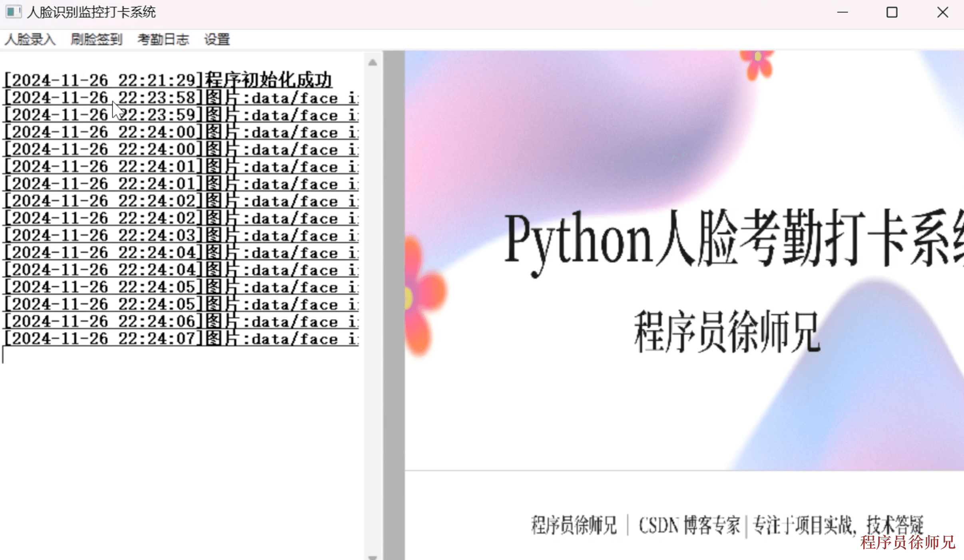
Task: Open the 考勤日志 menu
Action: 163,39
